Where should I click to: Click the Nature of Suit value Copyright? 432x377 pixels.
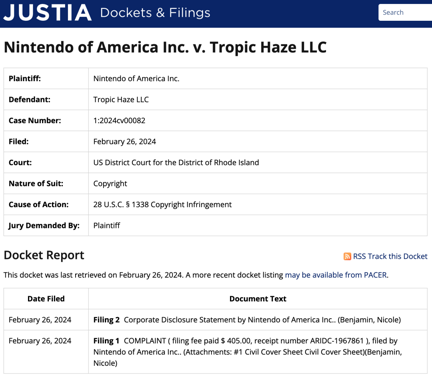pos(110,183)
